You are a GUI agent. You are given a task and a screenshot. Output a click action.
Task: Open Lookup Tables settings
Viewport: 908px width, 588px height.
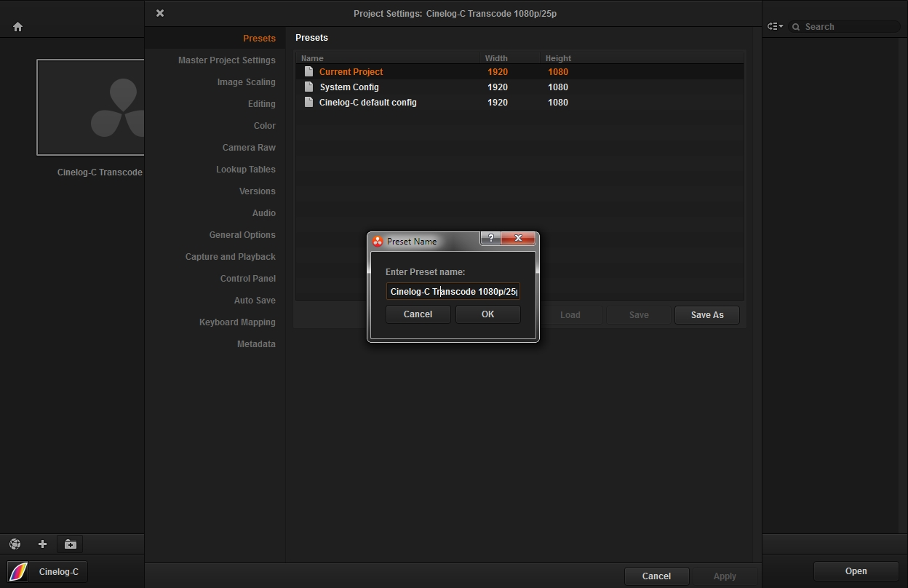pyautogui.click(x=245, y=169)
